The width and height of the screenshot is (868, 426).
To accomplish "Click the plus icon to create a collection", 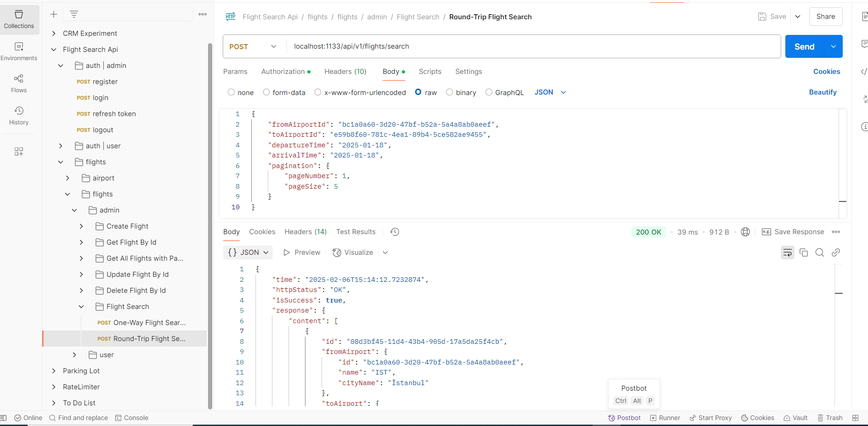I will pos(54,14).
